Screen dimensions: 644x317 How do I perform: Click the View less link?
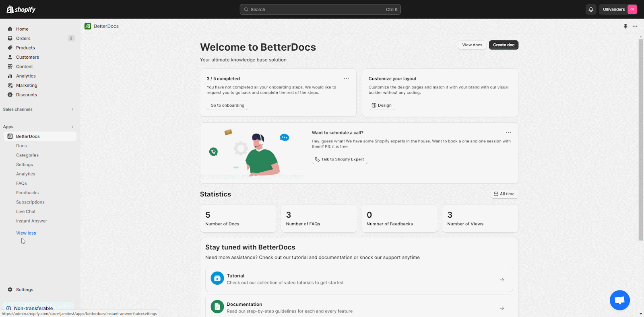[x=26, y=233]
